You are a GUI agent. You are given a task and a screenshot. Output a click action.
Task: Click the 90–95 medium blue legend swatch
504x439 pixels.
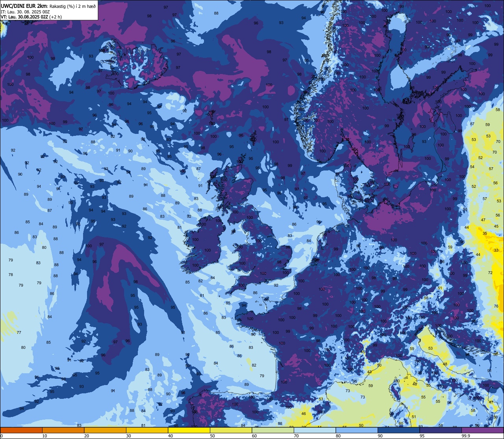(x=398, y=430)
